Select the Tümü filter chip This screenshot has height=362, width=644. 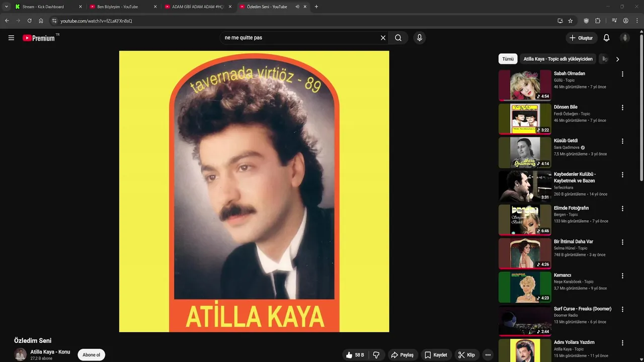click(508, 59)
